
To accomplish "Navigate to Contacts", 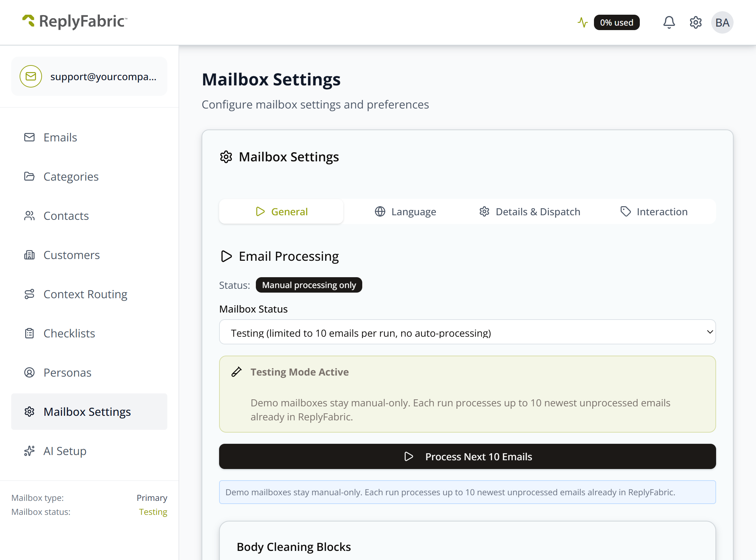I will (89, 216).
